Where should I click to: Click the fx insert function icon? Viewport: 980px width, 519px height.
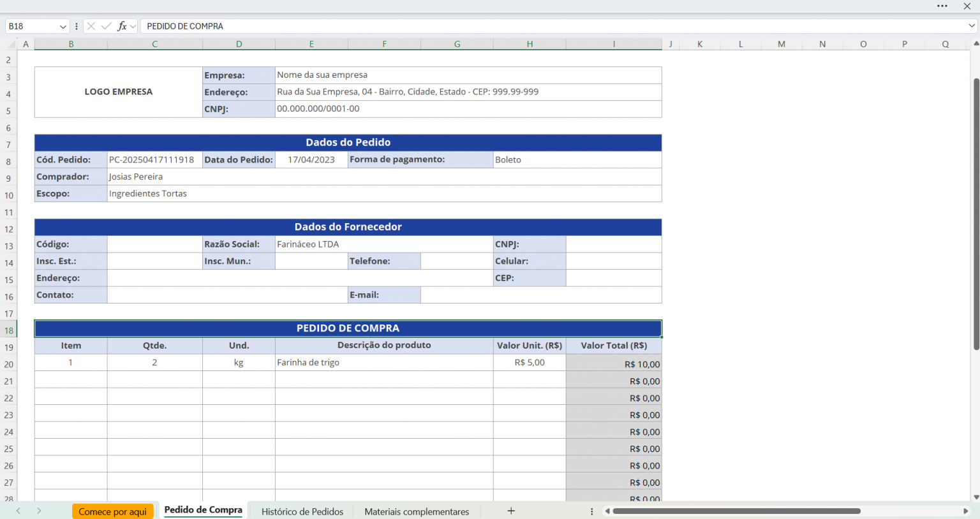coord(122,26)
